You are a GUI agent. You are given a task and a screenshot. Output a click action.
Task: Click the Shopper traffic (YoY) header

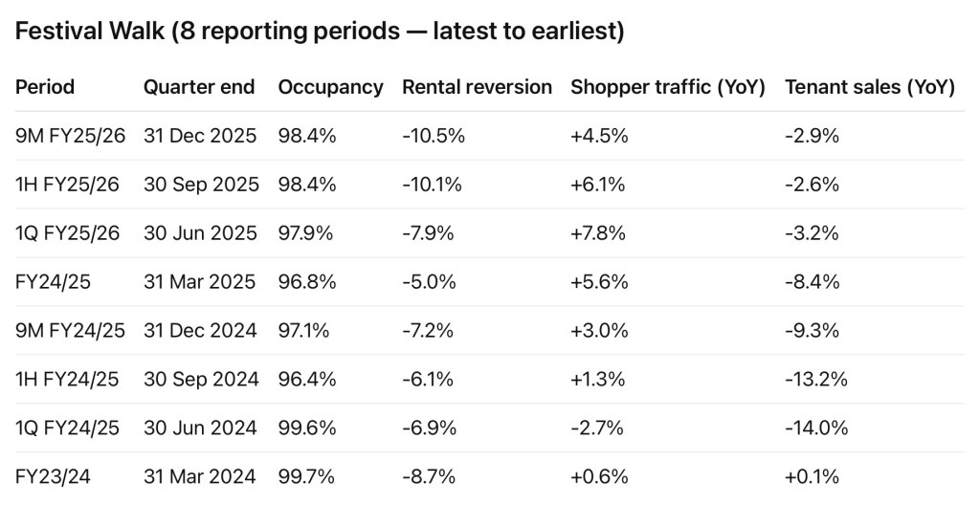pyautogui.click(x=668, y=87)
